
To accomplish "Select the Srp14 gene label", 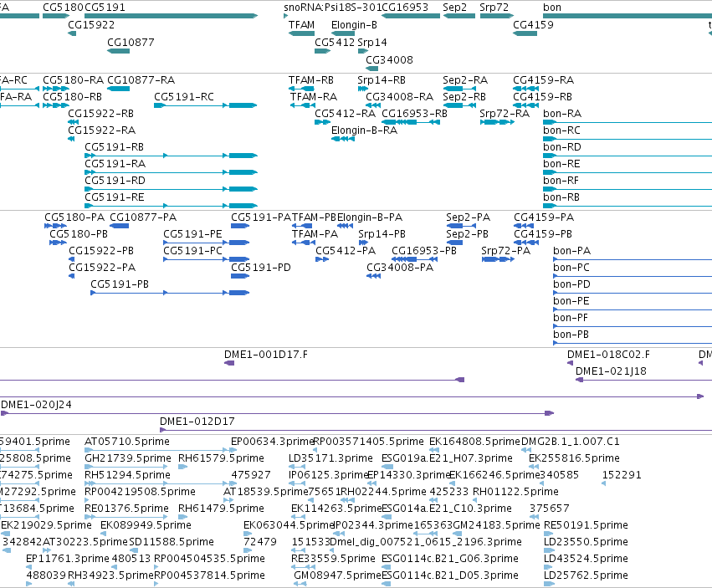I will pyautogui.click(x=372, y=43).
